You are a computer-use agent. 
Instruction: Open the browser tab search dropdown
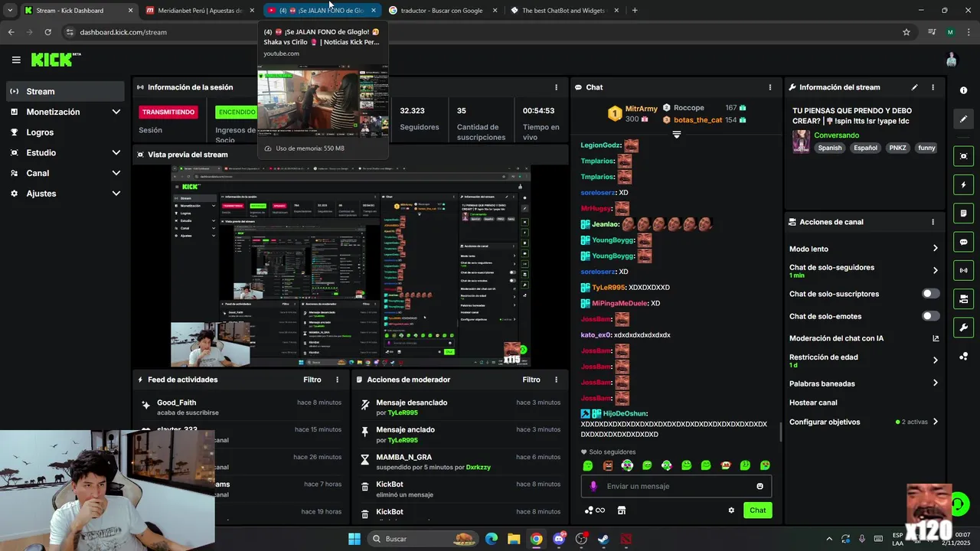(x=10, y=11)
